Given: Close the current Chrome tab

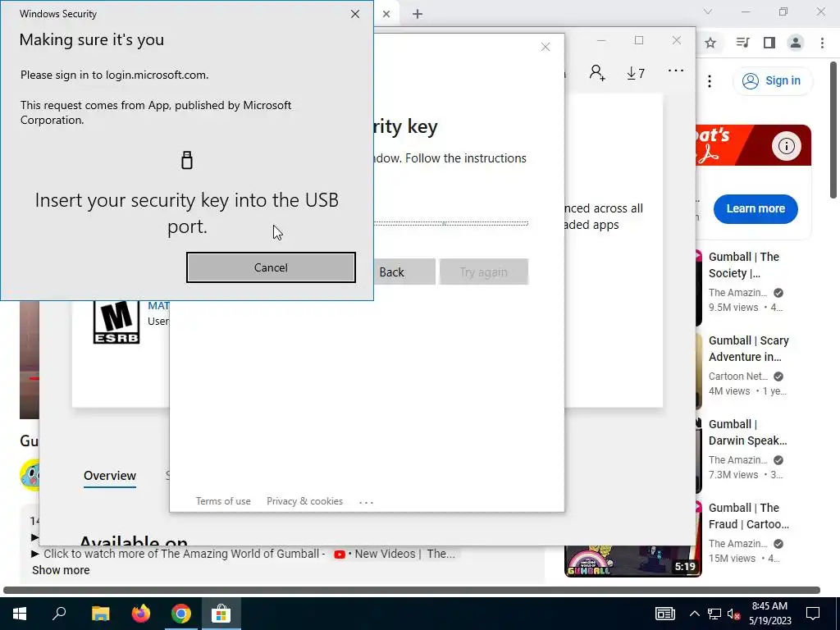Looking at the screenshot, I should (x=386, y=14).
